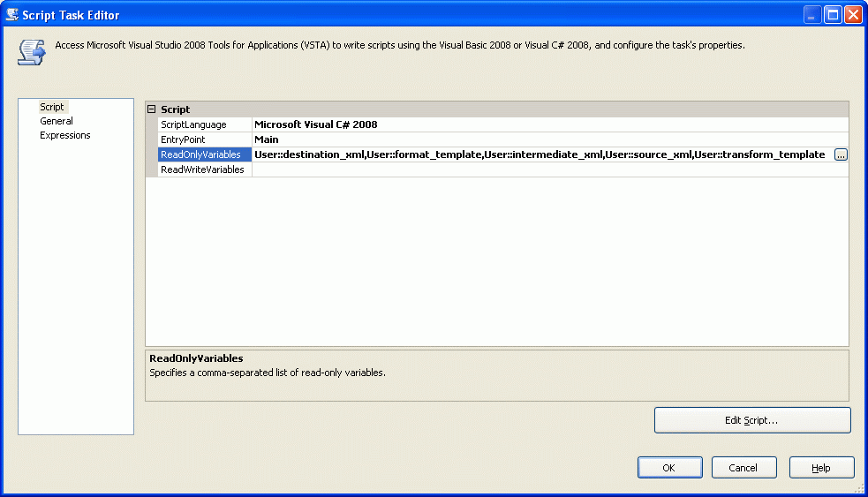Select the ReadWriteVariables property label
This screenshot has height=497, width=868.
tap(202, 169)
